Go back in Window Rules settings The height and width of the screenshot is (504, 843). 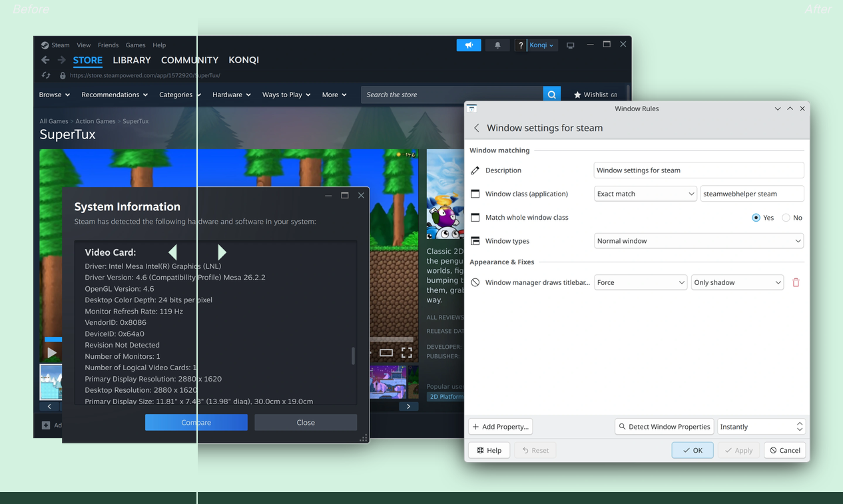[476, 128]
